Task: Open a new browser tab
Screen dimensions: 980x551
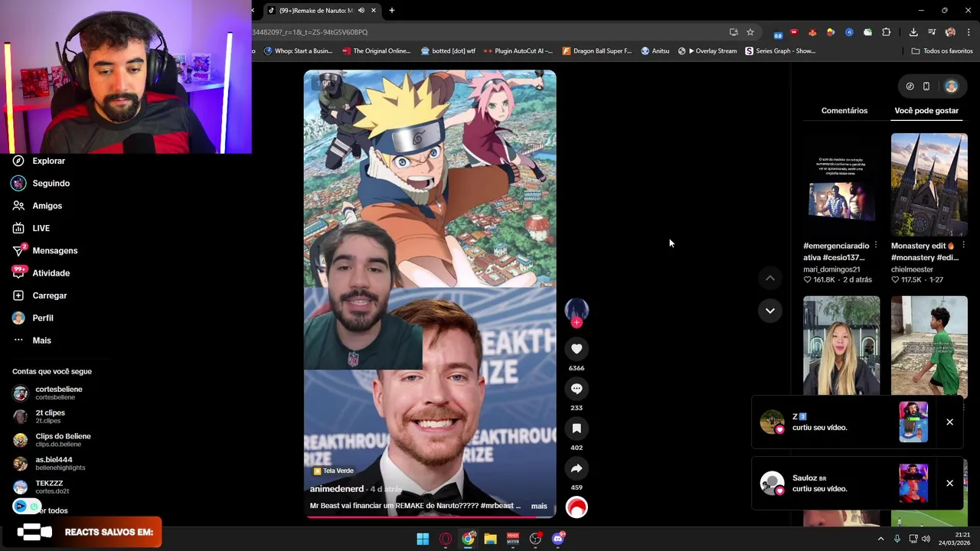Action: (392, 11)
